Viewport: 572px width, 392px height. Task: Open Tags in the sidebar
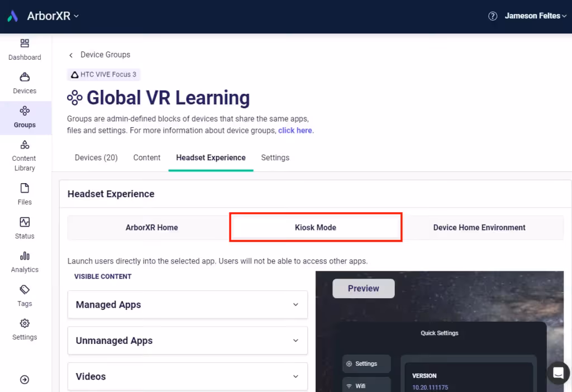pyautogui.click(x=25, y=296)
